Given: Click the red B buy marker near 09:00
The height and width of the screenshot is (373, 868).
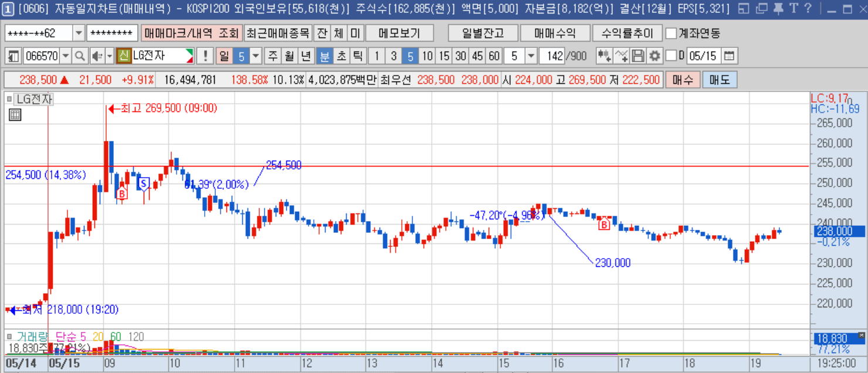Looking at the screenshot, I should click(x=121, y=194).
